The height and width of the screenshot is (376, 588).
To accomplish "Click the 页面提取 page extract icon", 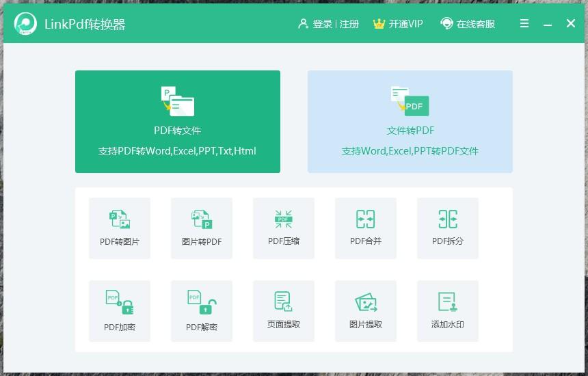I will [284, 301].
